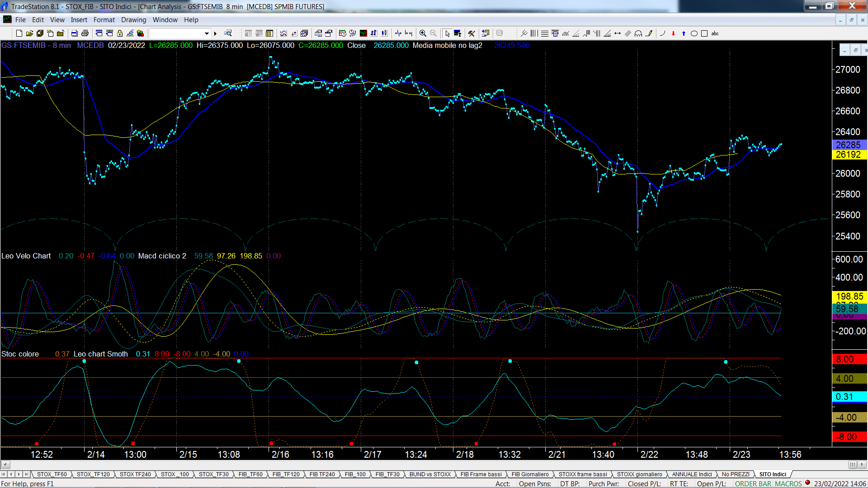Viewport: 868px width, 488px height.
Task: Switch to the BUND vs STOXX tab
Action: click(x=430, y=474)
